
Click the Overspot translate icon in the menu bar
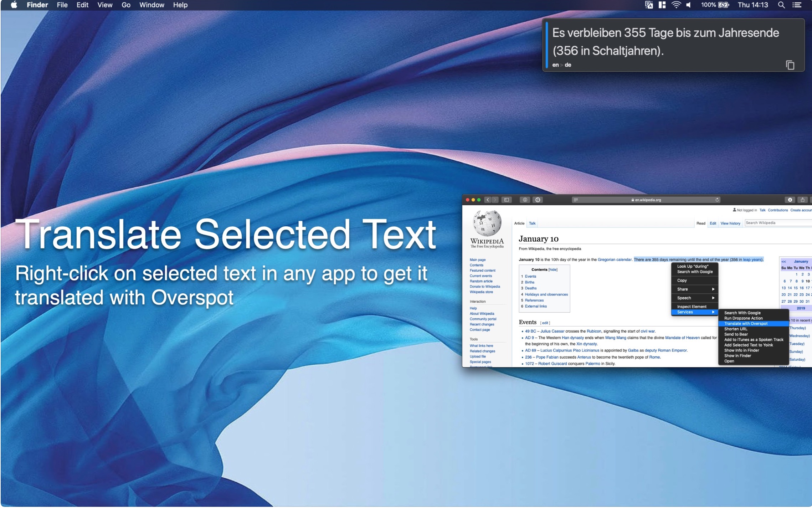pos(648,5)
